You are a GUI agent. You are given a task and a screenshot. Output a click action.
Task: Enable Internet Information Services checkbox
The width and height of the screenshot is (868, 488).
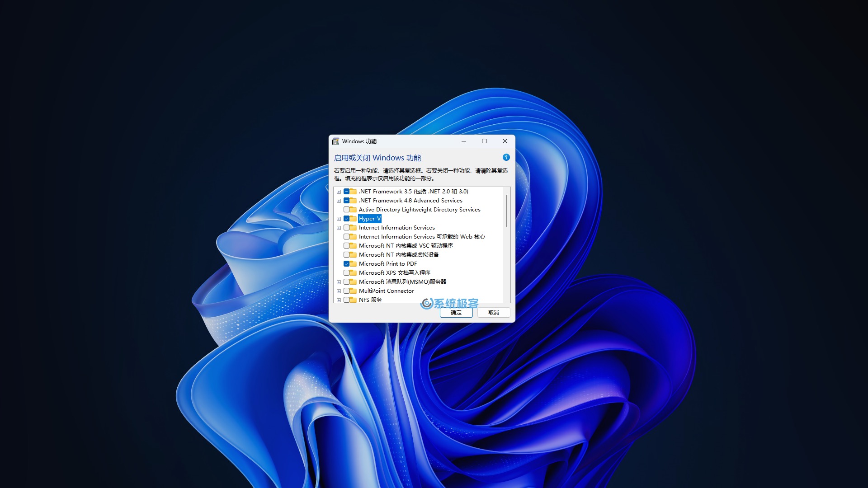(x=346, y=228)
